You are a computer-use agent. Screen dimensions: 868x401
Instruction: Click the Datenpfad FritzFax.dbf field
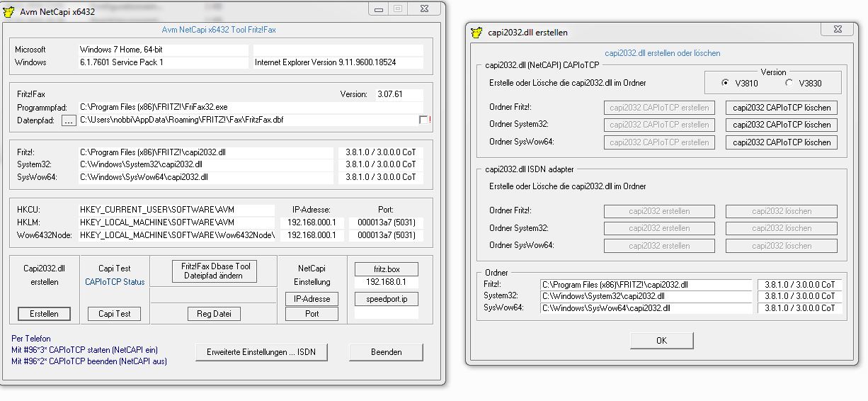click(x=248, y=120)
